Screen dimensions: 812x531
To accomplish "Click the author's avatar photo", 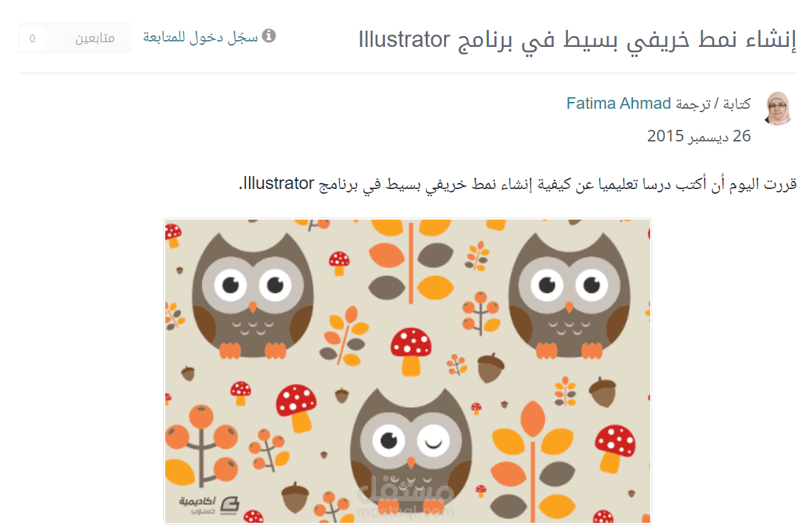I will coord(779,109).
